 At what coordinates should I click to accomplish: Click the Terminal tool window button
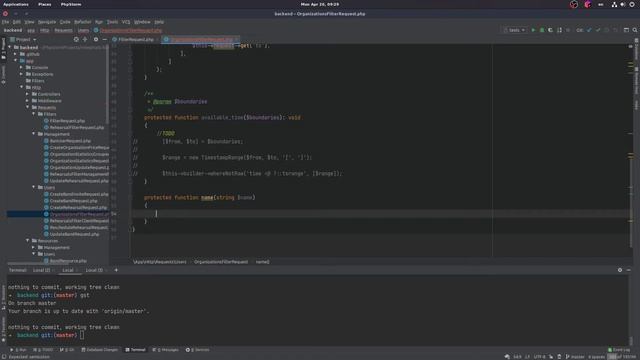point(135,350)
